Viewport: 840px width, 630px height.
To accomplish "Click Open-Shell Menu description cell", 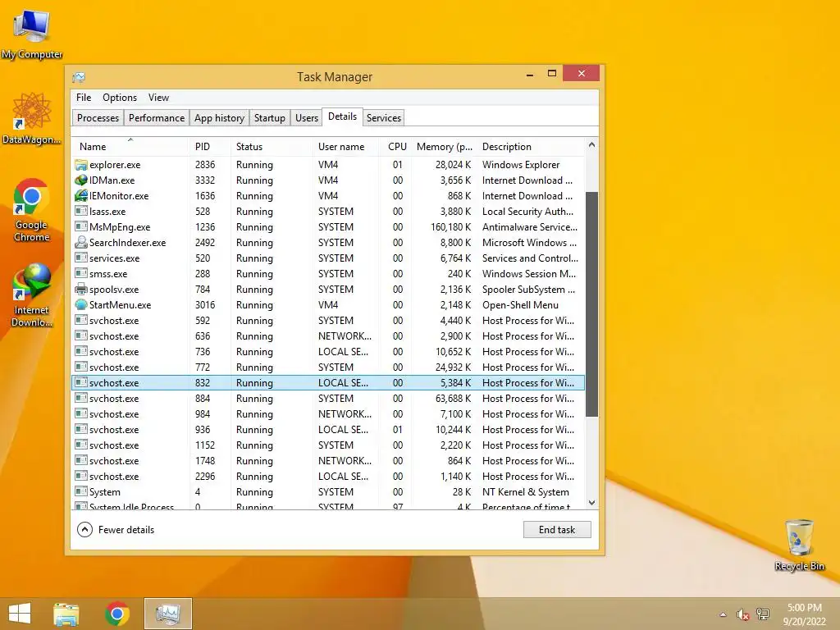I will (x=520, y=305).
